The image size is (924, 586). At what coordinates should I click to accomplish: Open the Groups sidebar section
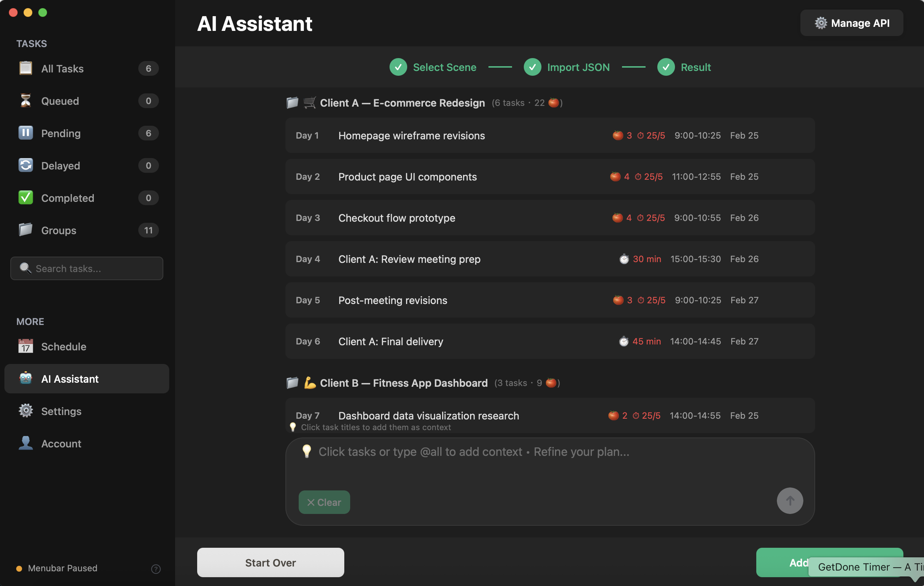point(58,230)
